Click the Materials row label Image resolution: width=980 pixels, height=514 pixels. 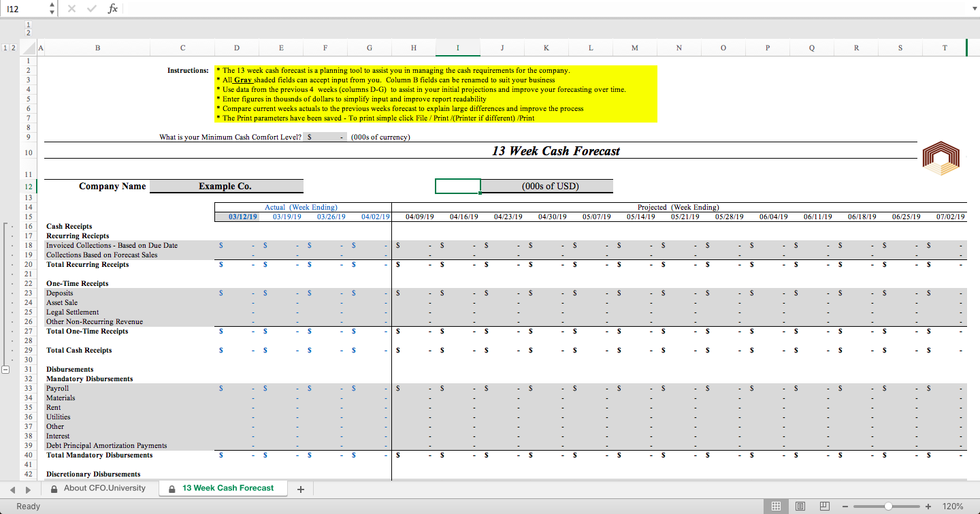click(61, 398)
